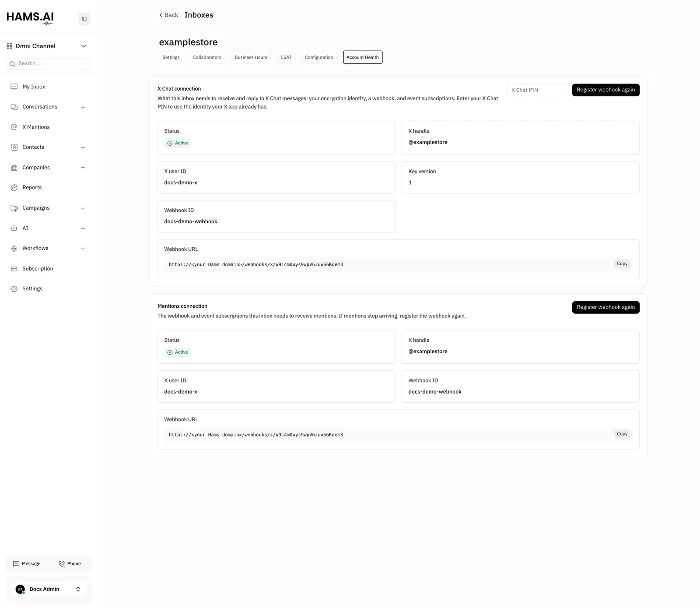Click the plus icon next to AI
This screenshot has width=700, height=608.
tap(83, 228)
